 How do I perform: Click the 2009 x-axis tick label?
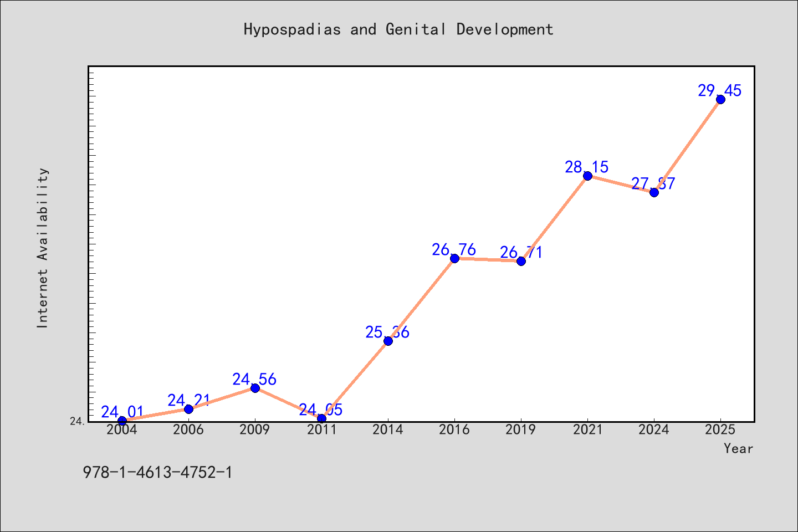[255, 430]
